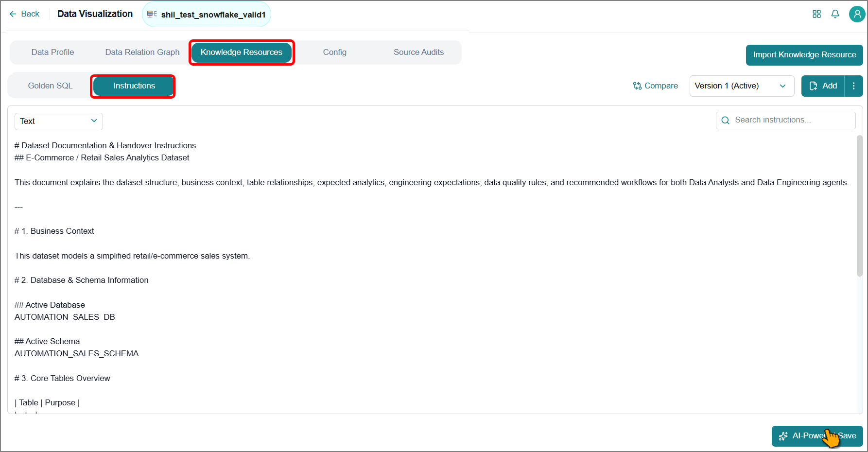Click the Search instructions field

click(785, 120)
